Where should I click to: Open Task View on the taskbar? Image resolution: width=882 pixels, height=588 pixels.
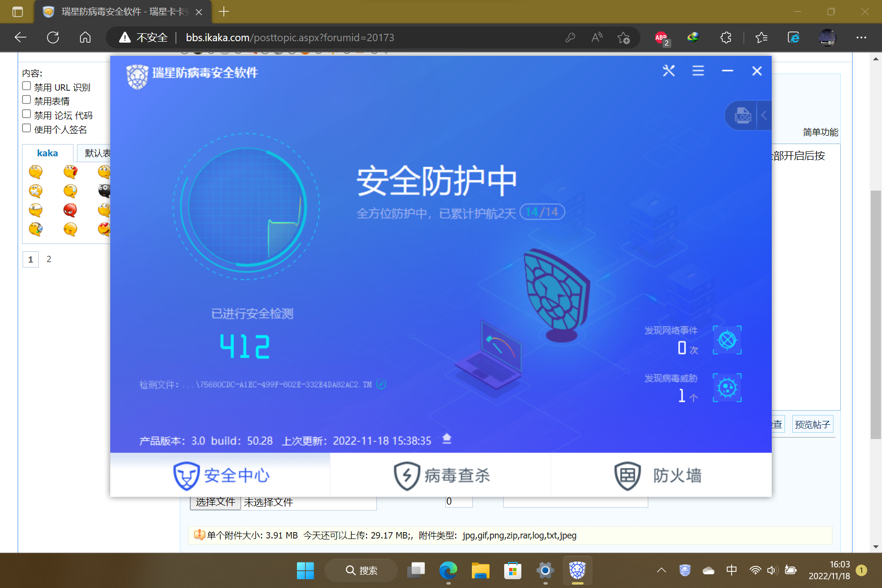416,570
